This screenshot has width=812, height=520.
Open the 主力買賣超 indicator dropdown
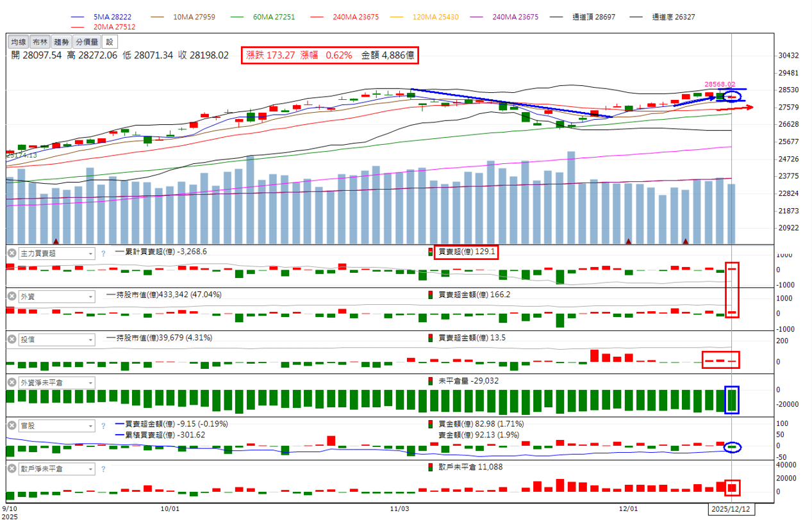56,254
